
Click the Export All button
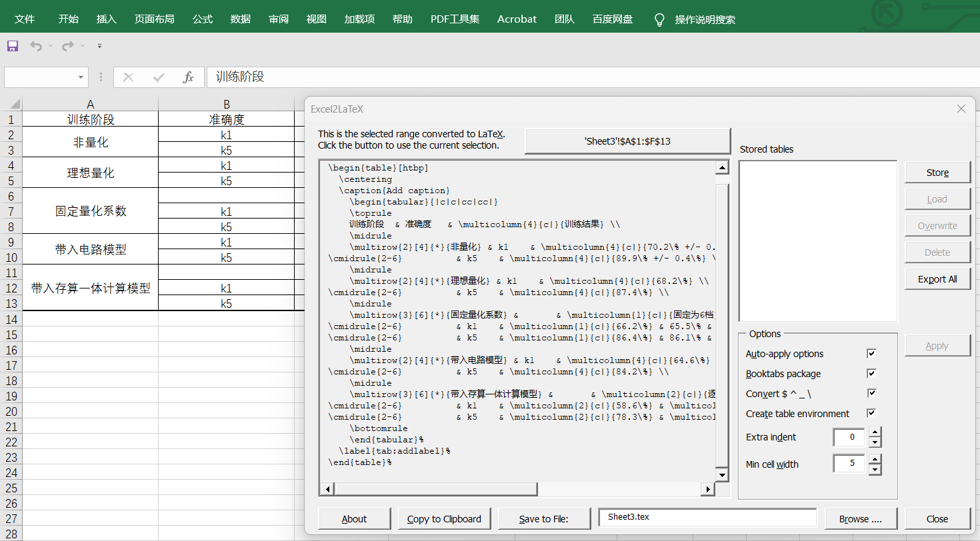point(937,279)
